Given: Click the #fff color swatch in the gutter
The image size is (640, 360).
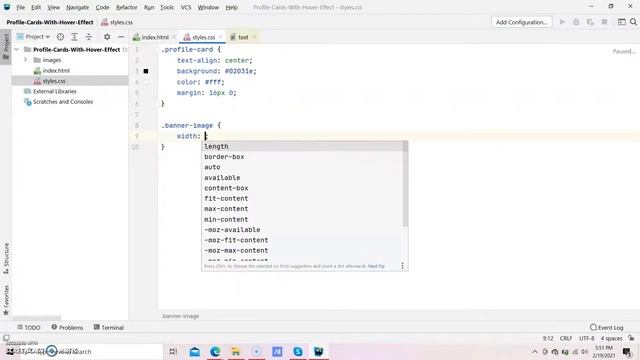Looking at the screenshot, I should tap(146, 82).
